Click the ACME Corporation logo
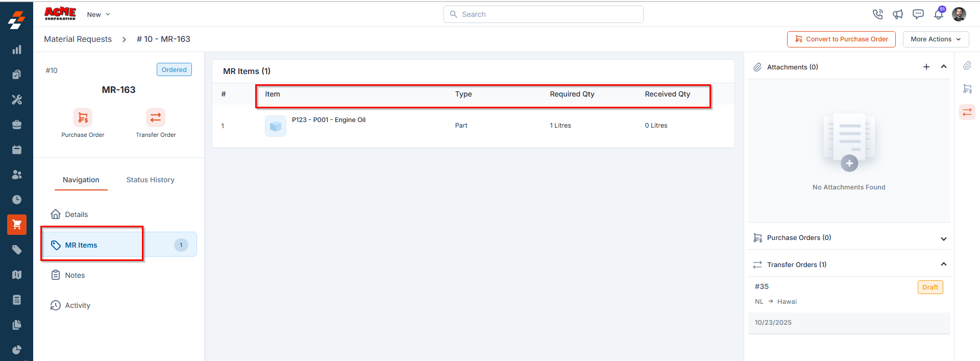The width and height of the screenshot is (980, 361). click(x=60, y=14)
